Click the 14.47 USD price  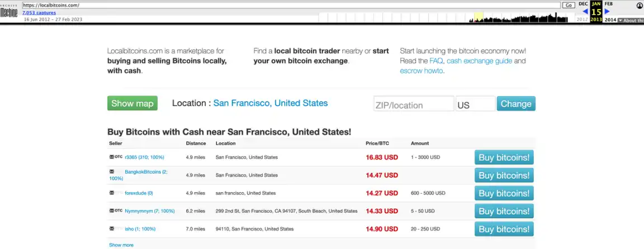click(x=382, y=175)
